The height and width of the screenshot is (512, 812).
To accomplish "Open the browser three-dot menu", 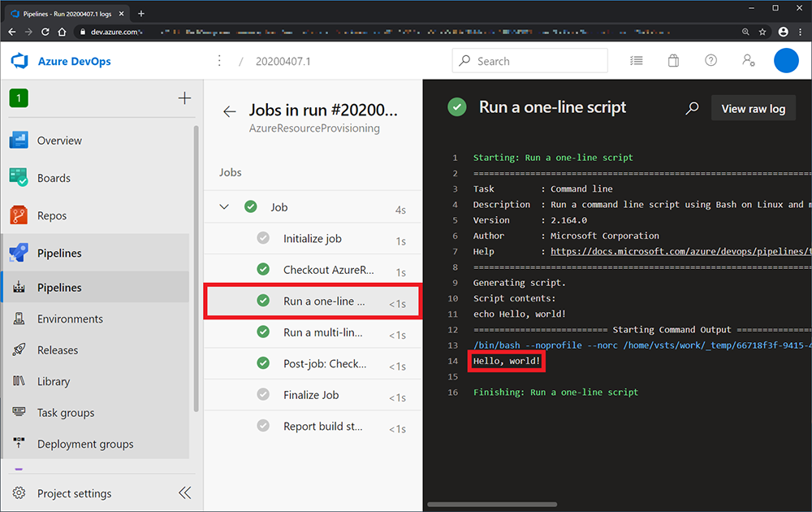I will (801, 32).
